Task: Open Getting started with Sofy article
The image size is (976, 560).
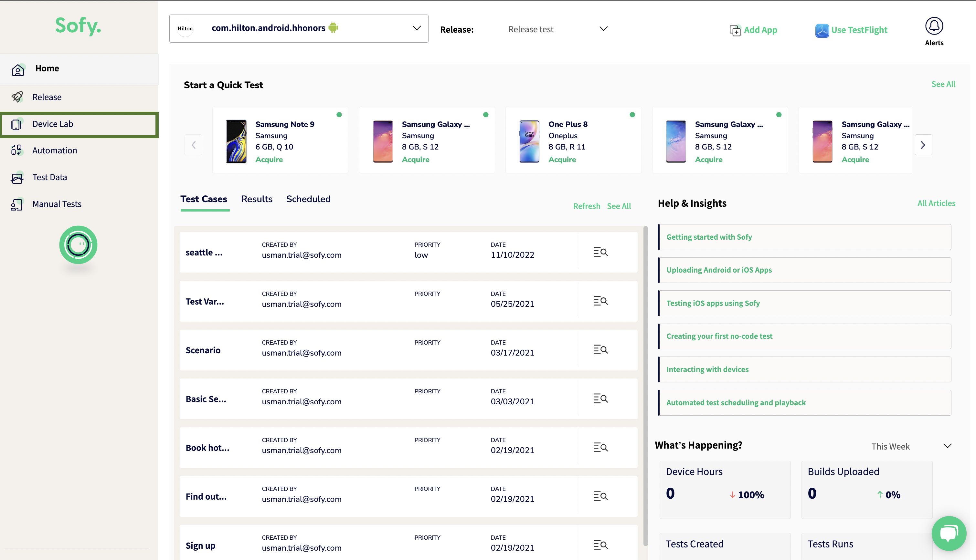Action: click(805, 237)
